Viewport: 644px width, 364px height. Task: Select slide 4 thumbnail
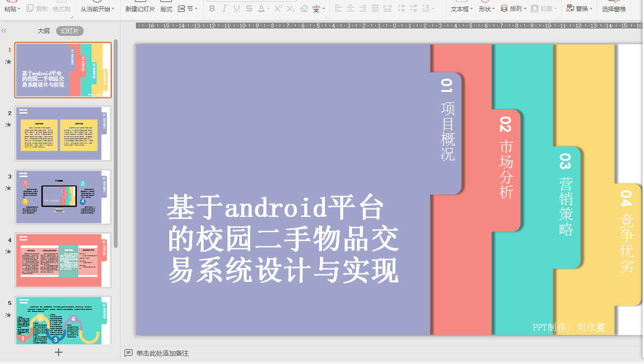click(63, 260)
